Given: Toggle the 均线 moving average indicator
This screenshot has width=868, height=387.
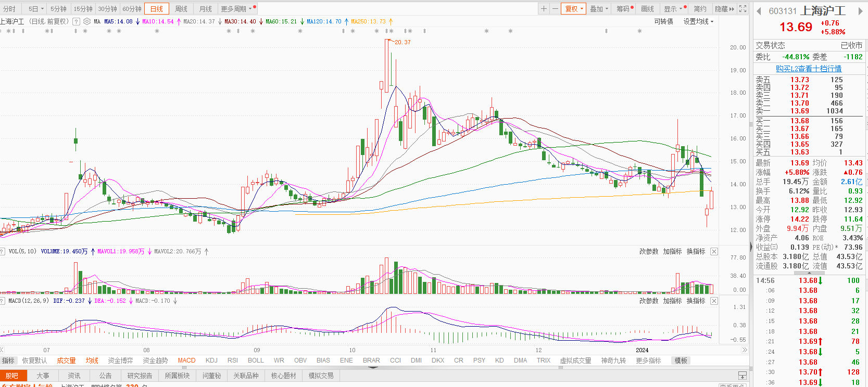Looking at the screenshot, I should click(x=92, y=360).
